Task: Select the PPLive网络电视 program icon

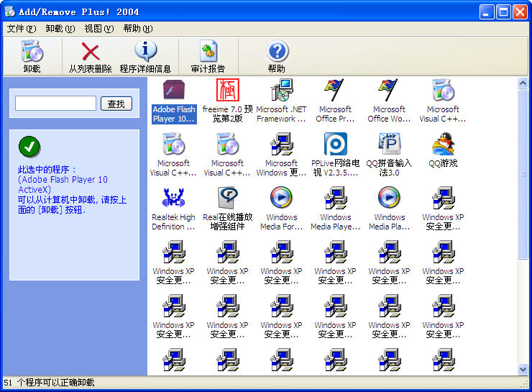Action: pyautogui.click(x=335, y=145)
